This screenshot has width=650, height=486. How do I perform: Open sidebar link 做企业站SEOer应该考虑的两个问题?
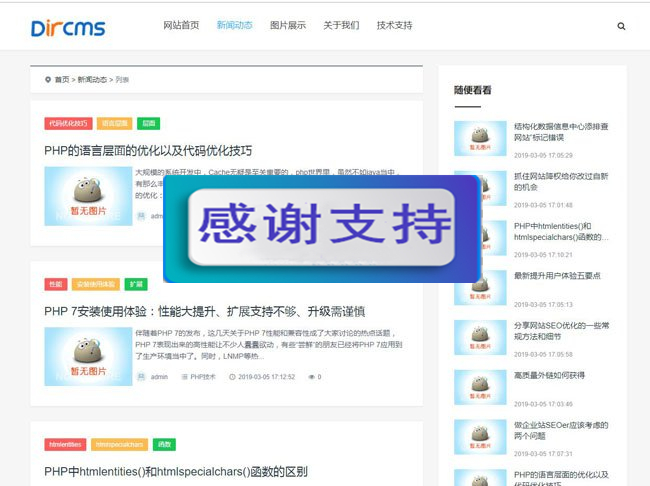pyautogui.click(x=561, y=430)
